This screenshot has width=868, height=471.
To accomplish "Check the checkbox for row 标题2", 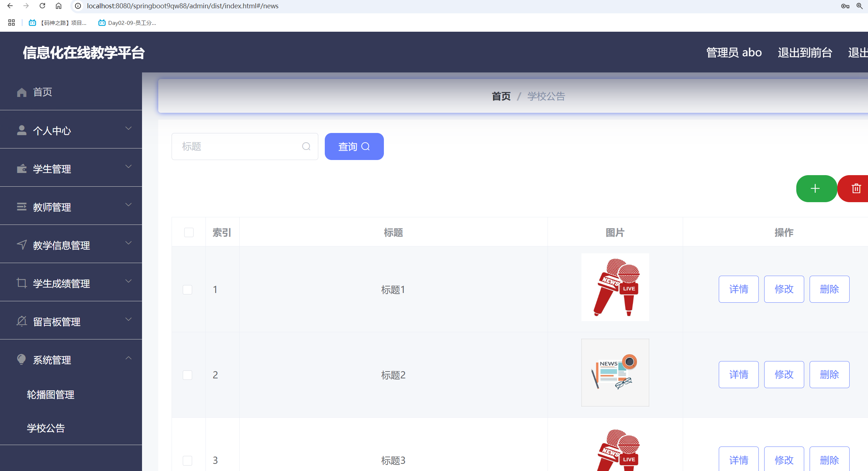I will pos(187,375).
